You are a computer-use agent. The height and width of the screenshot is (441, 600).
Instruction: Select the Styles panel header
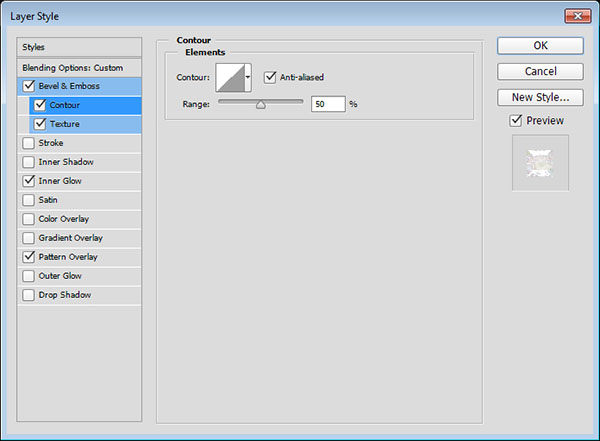pyautogui.click(x=79, y=47)
